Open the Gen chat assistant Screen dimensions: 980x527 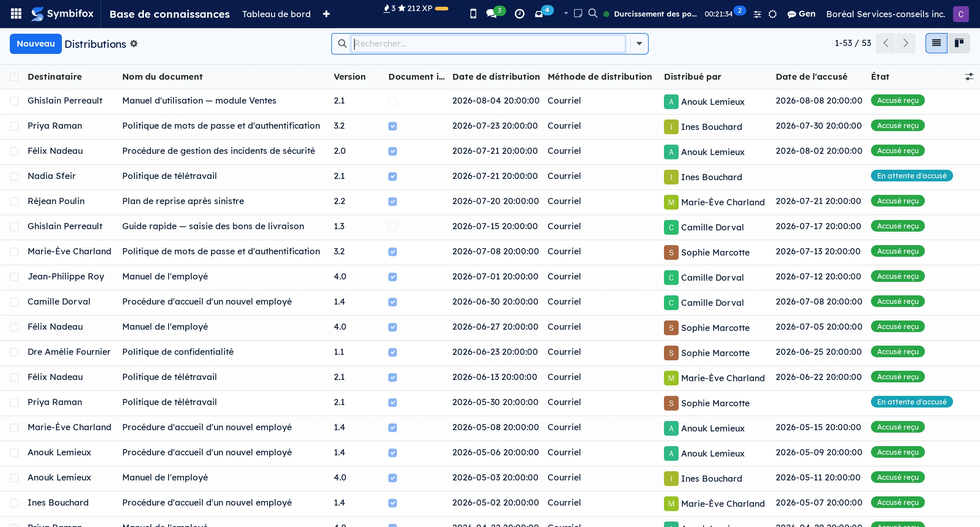[801, 14]
